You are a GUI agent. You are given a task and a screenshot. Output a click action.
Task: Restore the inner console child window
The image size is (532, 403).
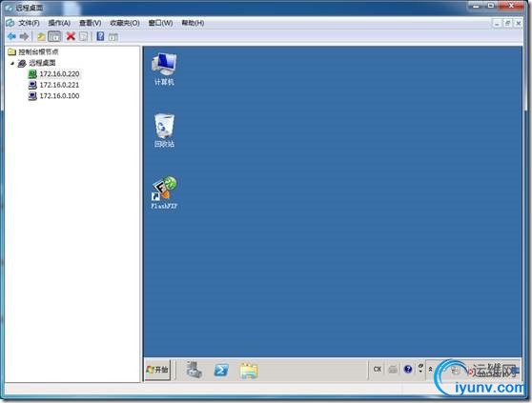[x=507, y=23]
